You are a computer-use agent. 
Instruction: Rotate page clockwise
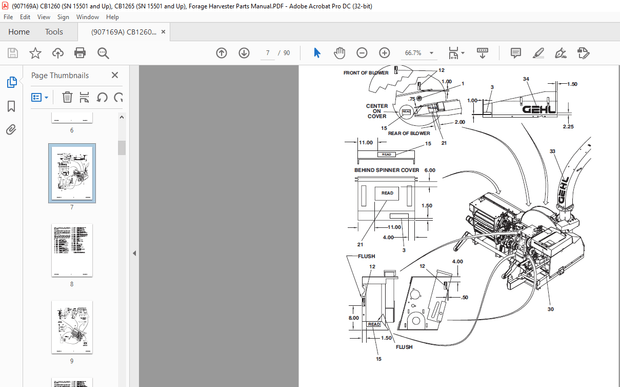point(118,97)
